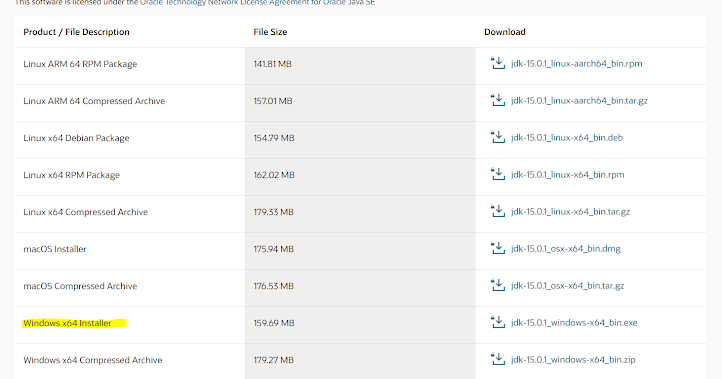The image size is (722, 379).
Task: Select the 154.79 MB file size
Action: click(274, 138)
